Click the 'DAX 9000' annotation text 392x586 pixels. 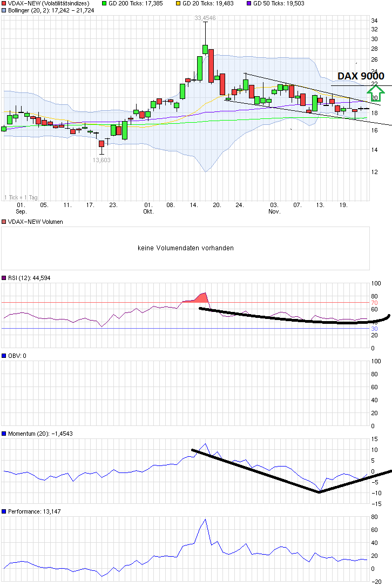tap(361, 76)
